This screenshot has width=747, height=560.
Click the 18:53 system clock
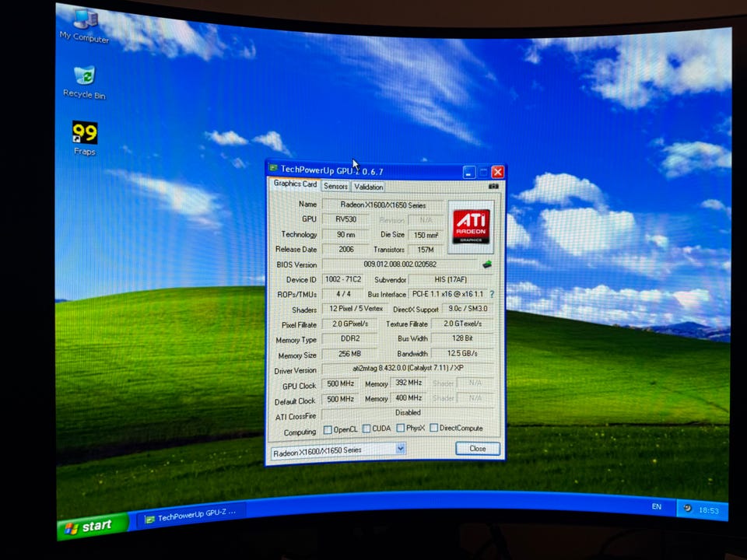point(708,510)
